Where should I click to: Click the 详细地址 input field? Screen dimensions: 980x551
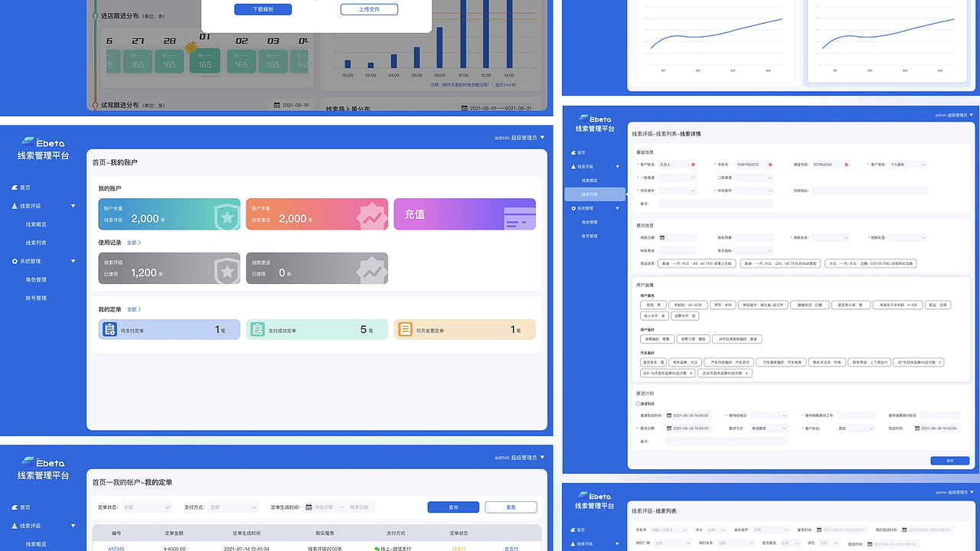(869, 191)
